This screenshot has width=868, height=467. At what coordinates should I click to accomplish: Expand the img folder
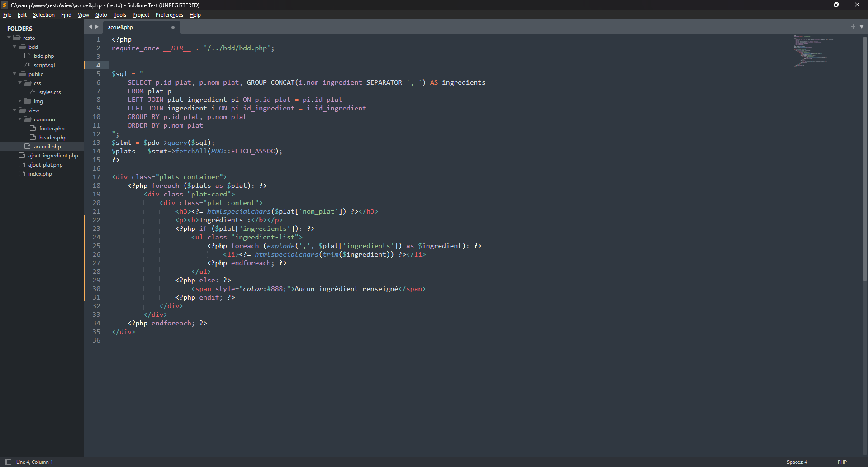click(x=20, y=101)
